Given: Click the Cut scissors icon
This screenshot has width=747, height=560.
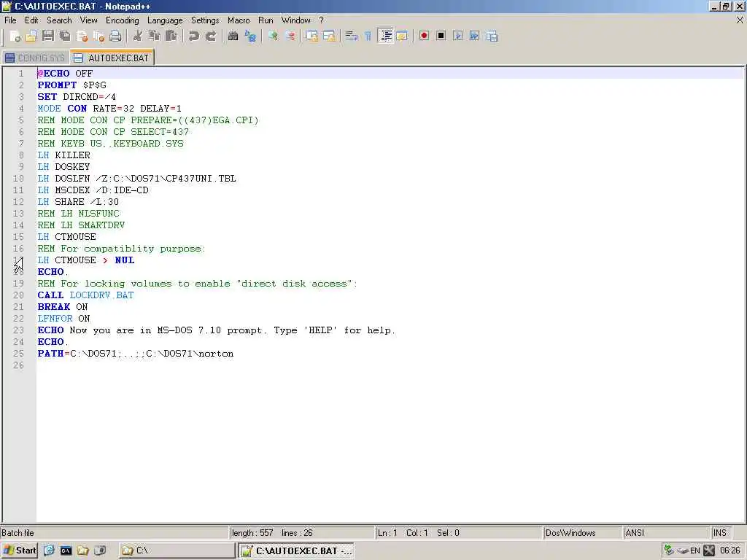Looking at the screenshot, I should (x=138, y=36).
